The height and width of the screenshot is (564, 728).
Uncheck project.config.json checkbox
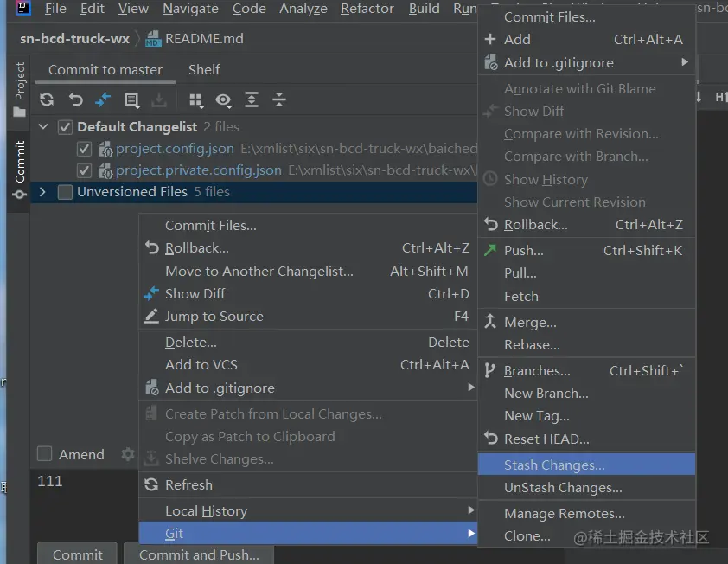(84, 149)
